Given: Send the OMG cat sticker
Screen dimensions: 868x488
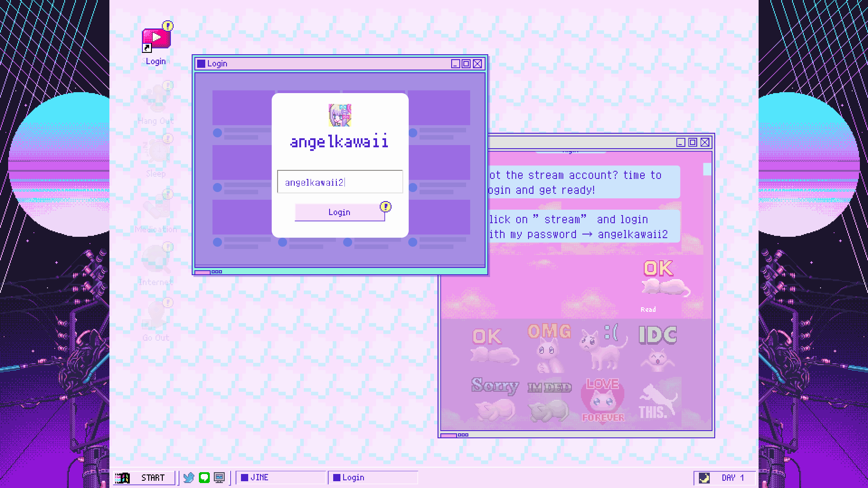Looking at the screenshot, I should [549, 348].
